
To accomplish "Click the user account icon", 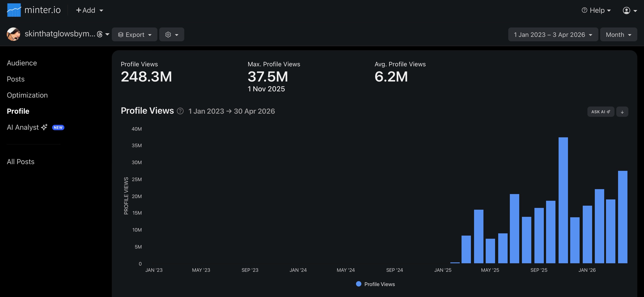I will pyautogui.click(x=626, y=10).
